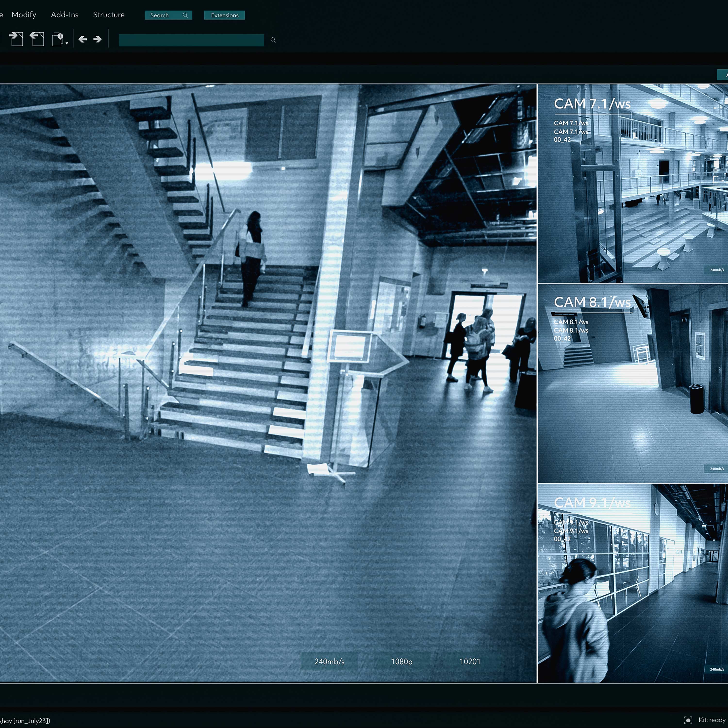Screen dimensions: 728x728
Task: Click the 240mb/s bitrate label on main feed
Action: tap(329, 661)
